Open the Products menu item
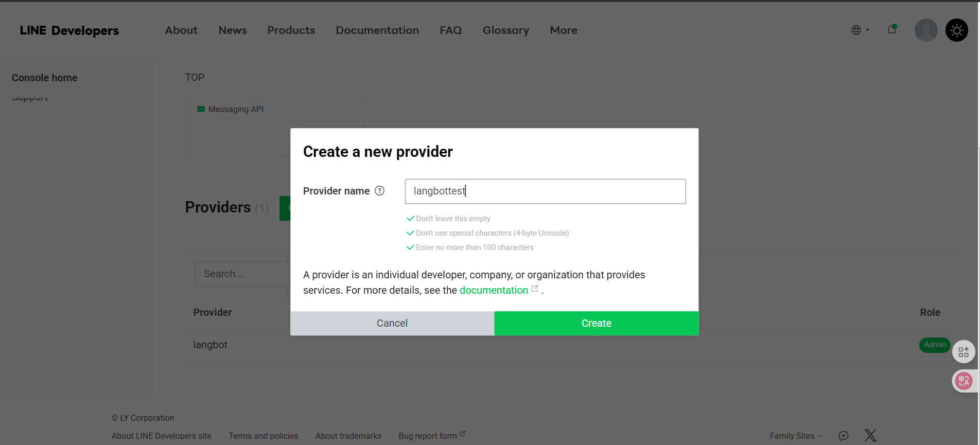 [291, 30]
